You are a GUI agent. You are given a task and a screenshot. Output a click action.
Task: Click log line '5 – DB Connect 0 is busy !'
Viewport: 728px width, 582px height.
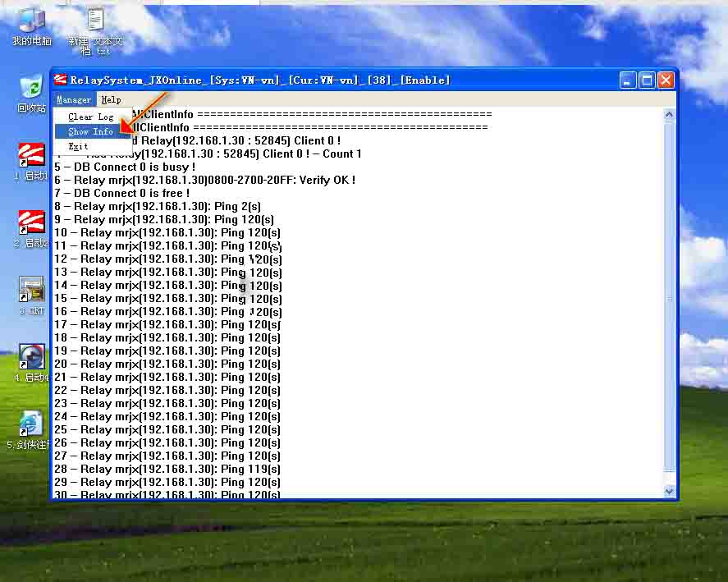click(x=125, y=167)
